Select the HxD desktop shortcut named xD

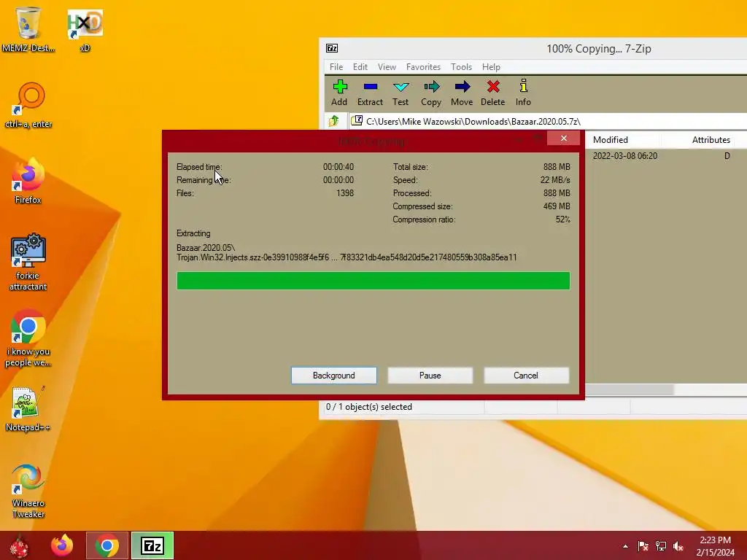click(x=85, y=29)
